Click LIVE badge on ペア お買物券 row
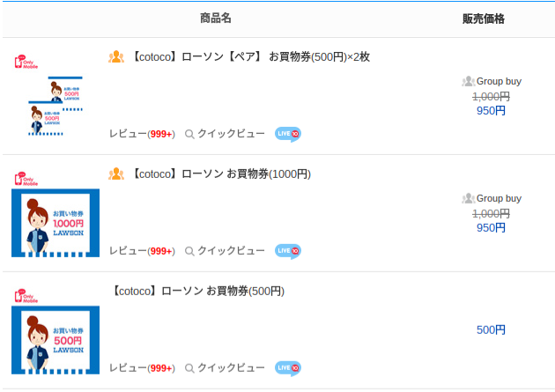Screen dimensions: 555x392 [x=288, y=134]
